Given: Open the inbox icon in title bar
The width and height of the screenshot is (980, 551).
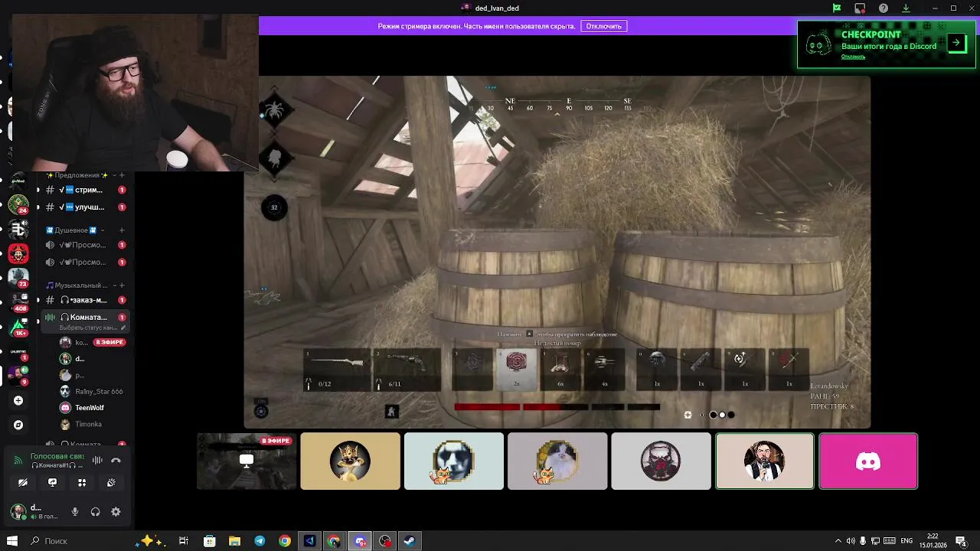Looking at the screenshot, I should click(x=860, y=8).
